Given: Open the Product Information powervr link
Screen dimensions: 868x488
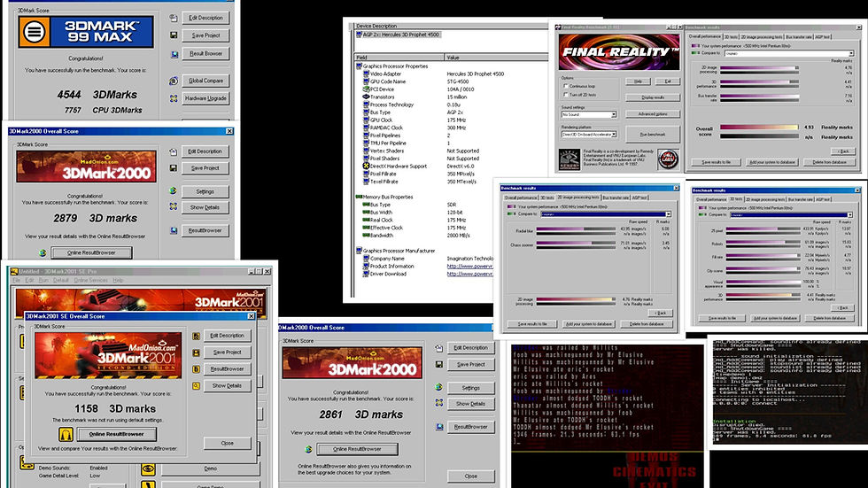Looking at the screenshot, I should coord(469,266).
